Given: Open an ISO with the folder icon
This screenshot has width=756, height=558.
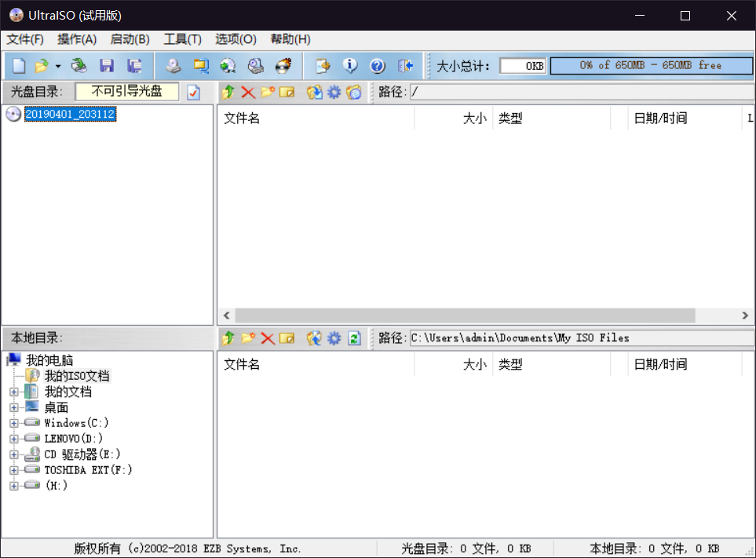Looking at the screenshot, I should pos(42,66).
